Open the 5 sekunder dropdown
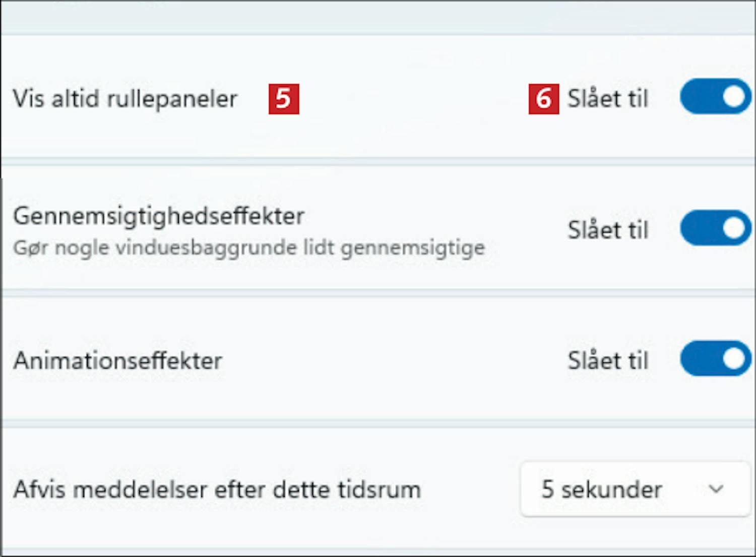 tap(635, 489)
